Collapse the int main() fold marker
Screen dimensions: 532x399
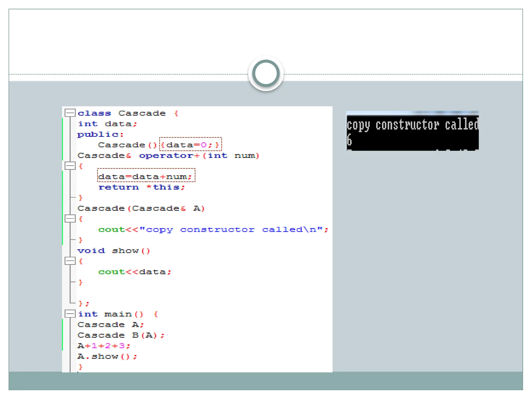click(70, 314)
